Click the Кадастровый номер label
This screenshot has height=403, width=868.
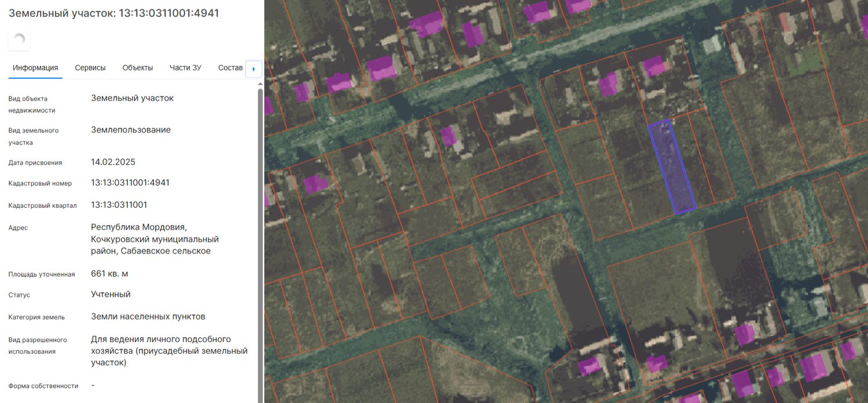coord(40,184)
